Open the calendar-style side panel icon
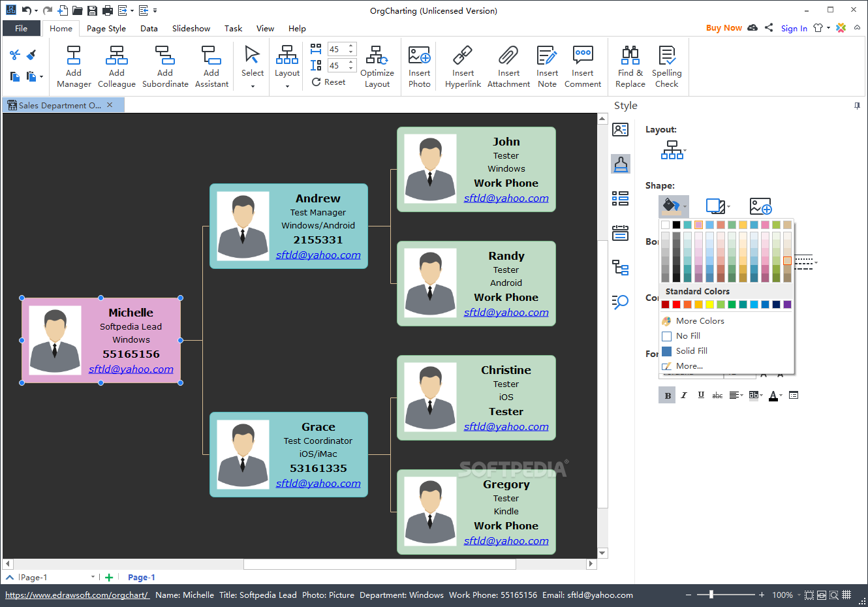 coord(620,232)
